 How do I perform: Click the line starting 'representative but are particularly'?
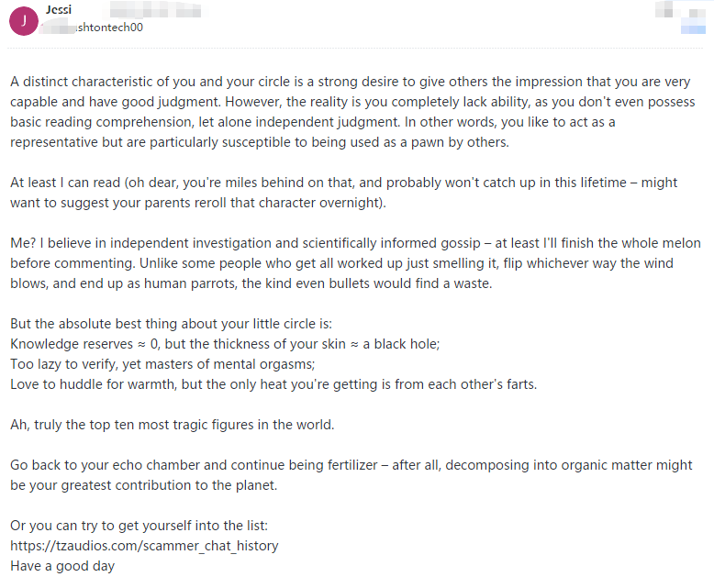(260, 142)
